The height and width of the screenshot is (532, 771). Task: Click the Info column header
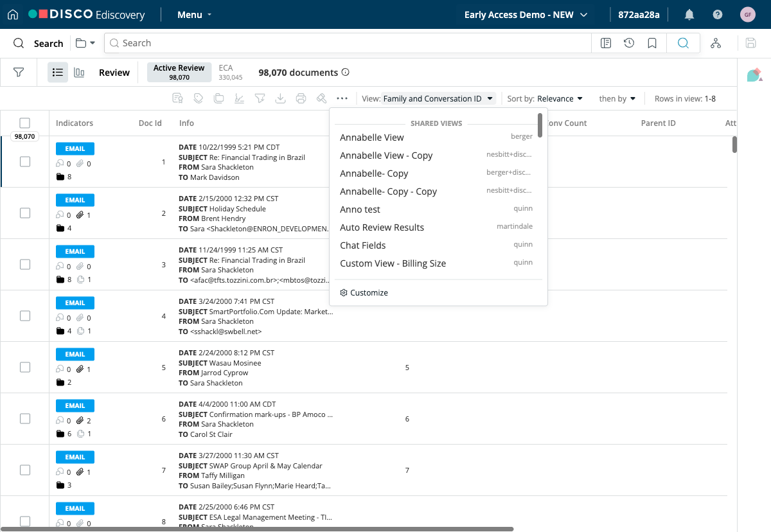point(186,123)
